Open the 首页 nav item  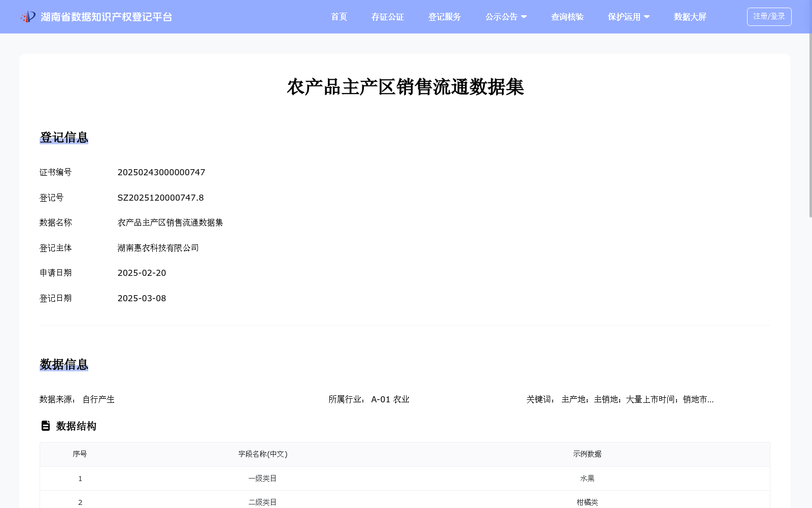click(339, 17)
